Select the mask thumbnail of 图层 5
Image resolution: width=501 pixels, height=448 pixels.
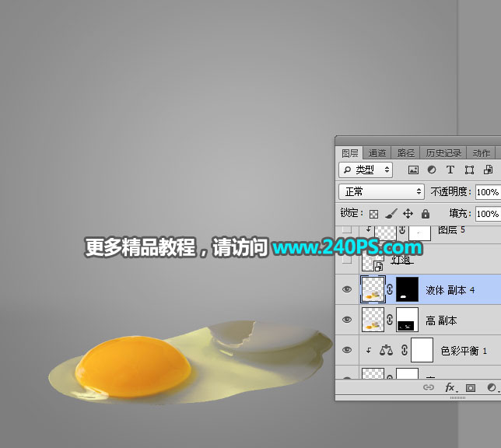pyautogui.click(x=419, y=233)
